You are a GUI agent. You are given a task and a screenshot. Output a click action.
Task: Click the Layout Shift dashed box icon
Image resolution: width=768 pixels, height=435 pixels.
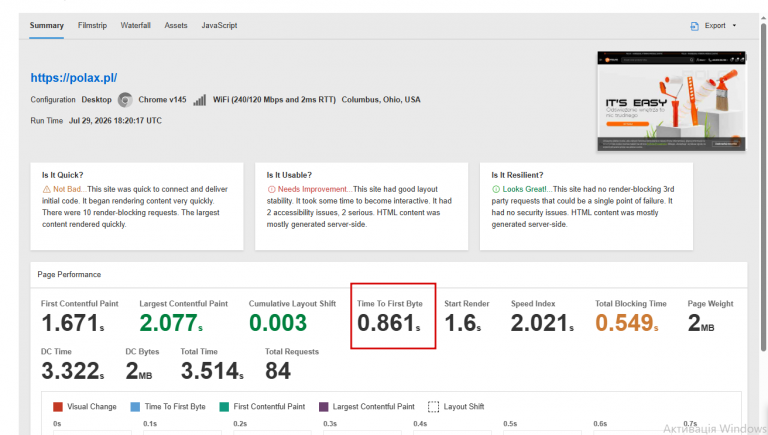[433, 407]
